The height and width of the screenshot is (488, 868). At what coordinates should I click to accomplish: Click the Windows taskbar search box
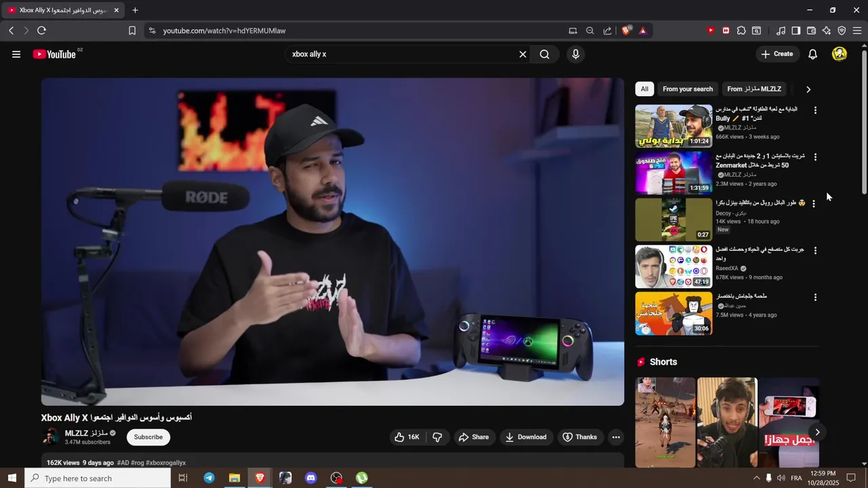click(x=98, y=478)
